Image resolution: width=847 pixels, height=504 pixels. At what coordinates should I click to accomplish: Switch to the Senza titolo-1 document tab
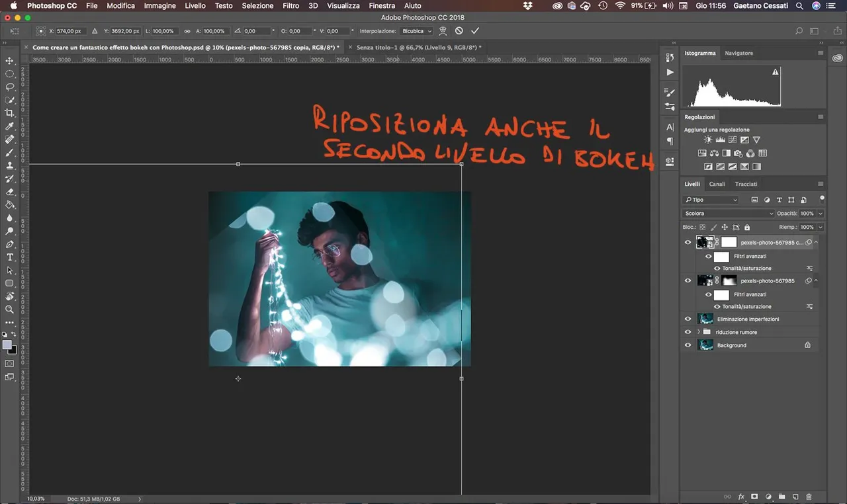[417, 48]
